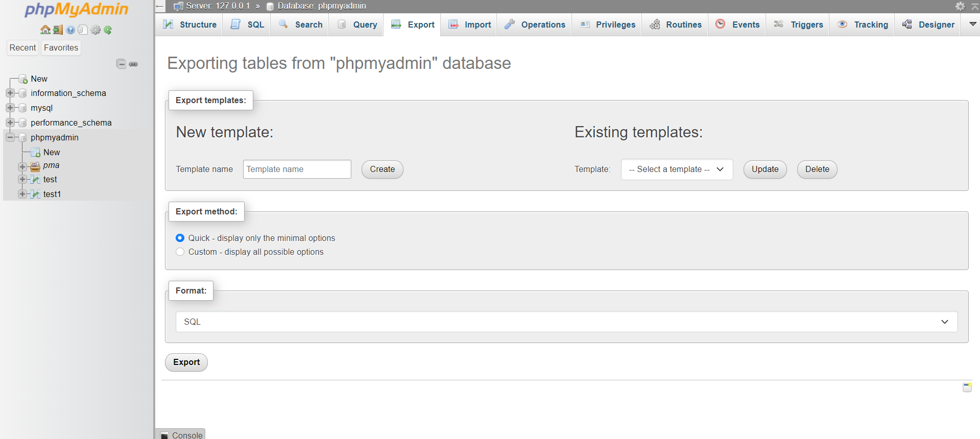
Task: Open the SQL format dropdown
Action: [x=566, y=322]
